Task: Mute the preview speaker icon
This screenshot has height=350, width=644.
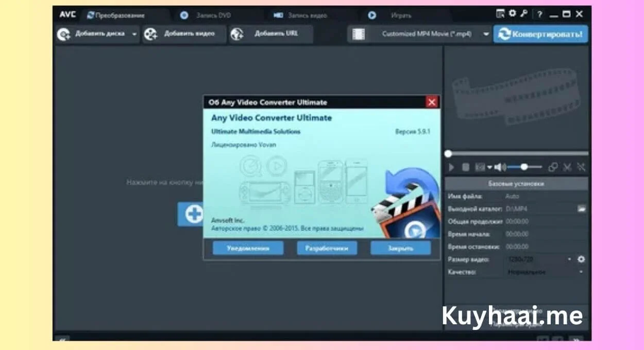Action: coord(499,167)
